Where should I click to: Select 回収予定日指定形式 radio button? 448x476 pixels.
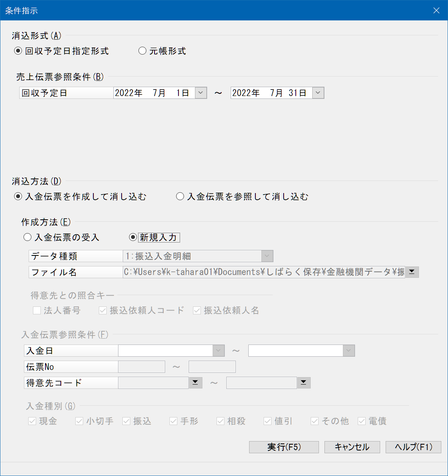tap(18, 51)
